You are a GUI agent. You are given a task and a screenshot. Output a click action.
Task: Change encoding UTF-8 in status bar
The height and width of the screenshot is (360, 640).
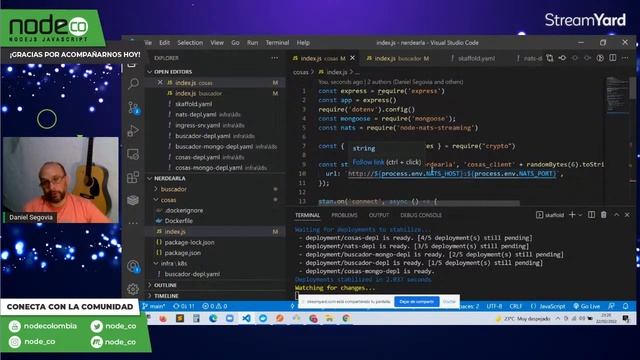click(x=494, y=306)
